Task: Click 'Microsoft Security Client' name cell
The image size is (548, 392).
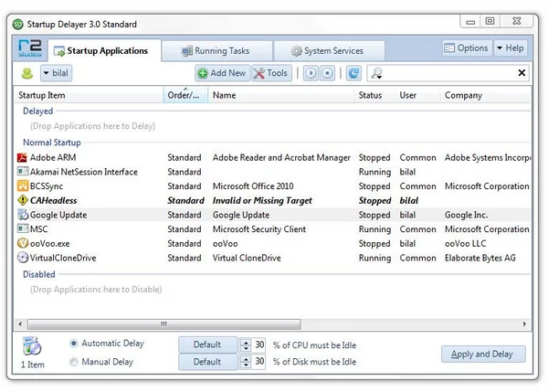Action: pyautogui.click(x=259, y=229)
